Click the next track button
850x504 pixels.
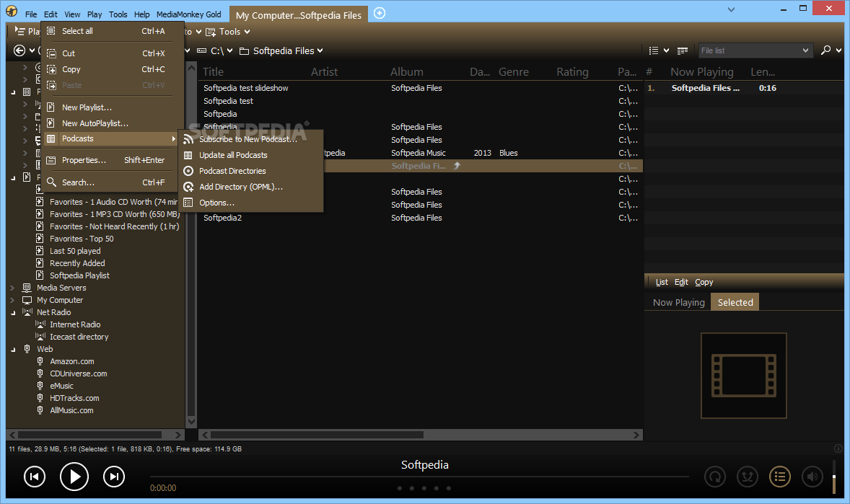[x=114, y=477]
